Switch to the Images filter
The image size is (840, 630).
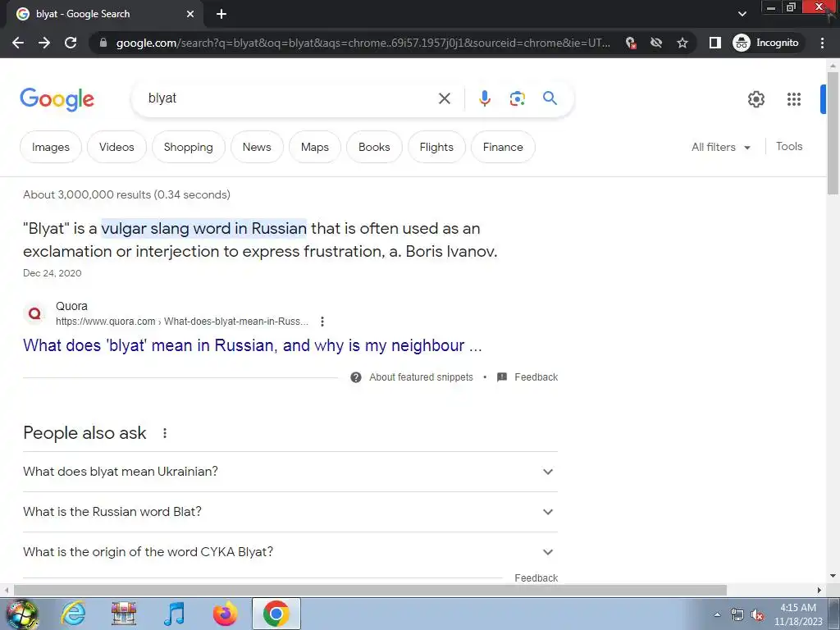coord(50,147)
